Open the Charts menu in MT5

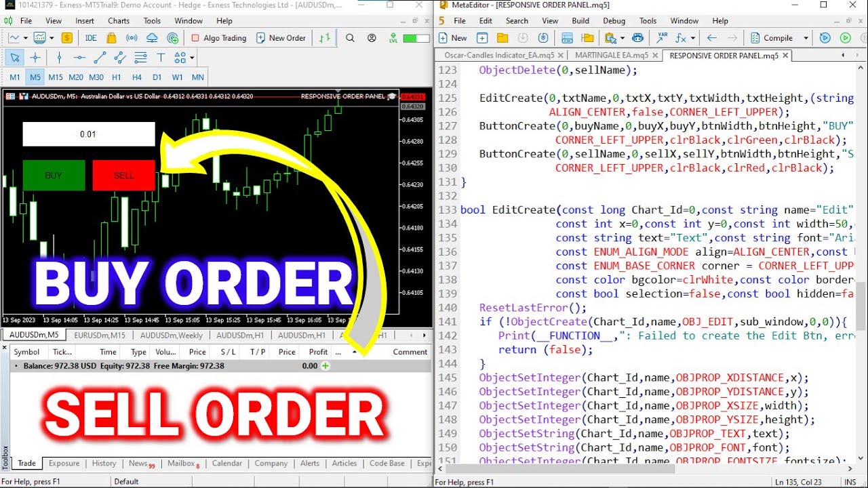pyautogui.click(x=119, y=21)
